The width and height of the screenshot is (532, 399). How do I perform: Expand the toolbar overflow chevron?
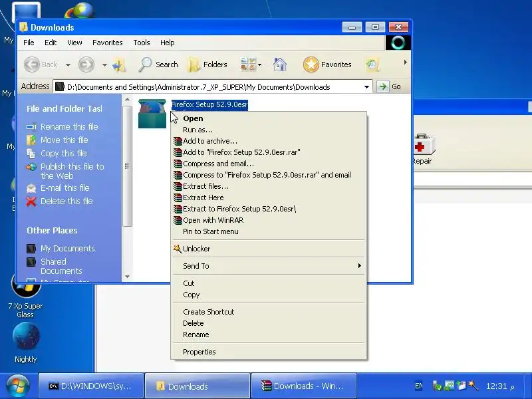(405, 63)
